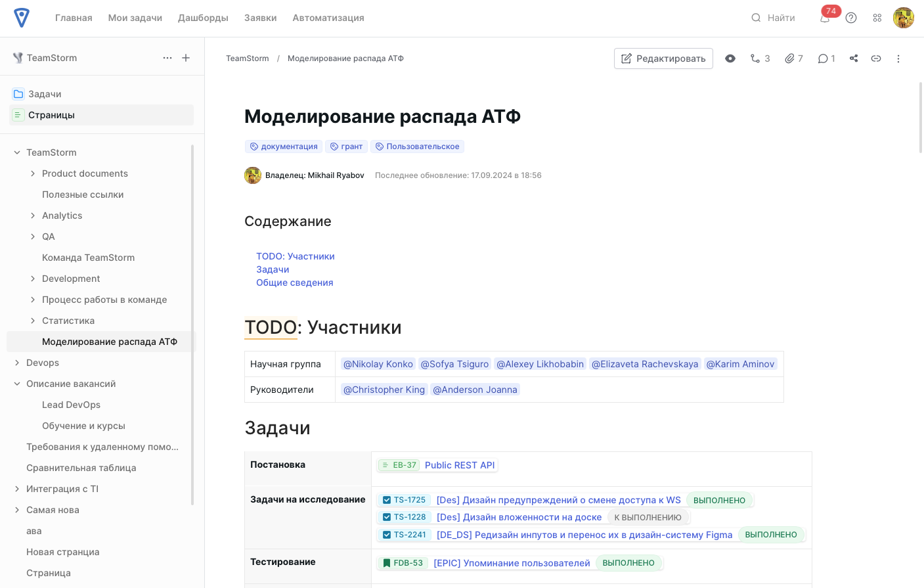Toggle page watch with the eye icon

(730, 58)
